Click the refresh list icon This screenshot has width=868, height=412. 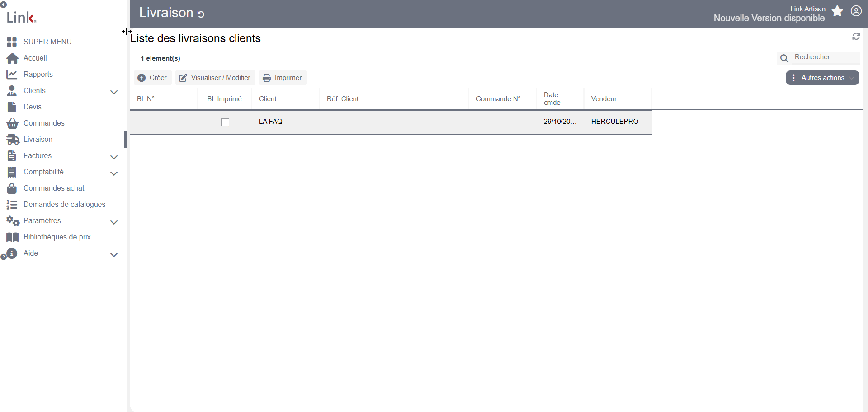tap(856, 36)
